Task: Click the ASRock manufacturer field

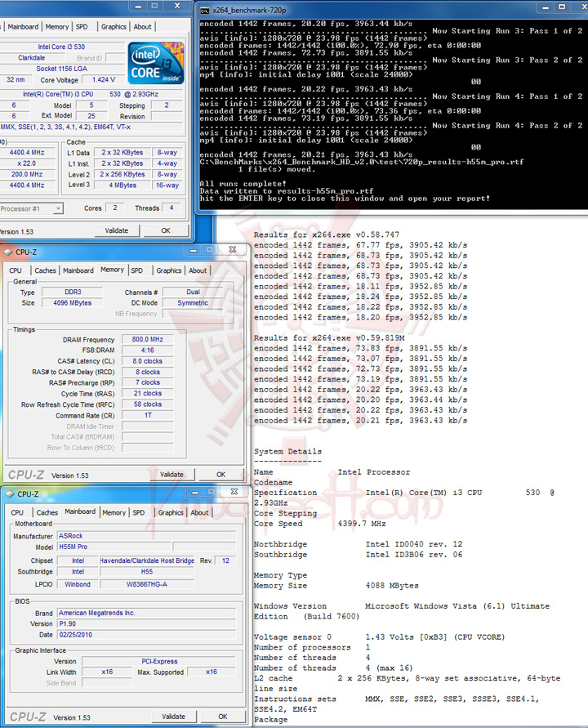Action: click(x=146, y=536)
